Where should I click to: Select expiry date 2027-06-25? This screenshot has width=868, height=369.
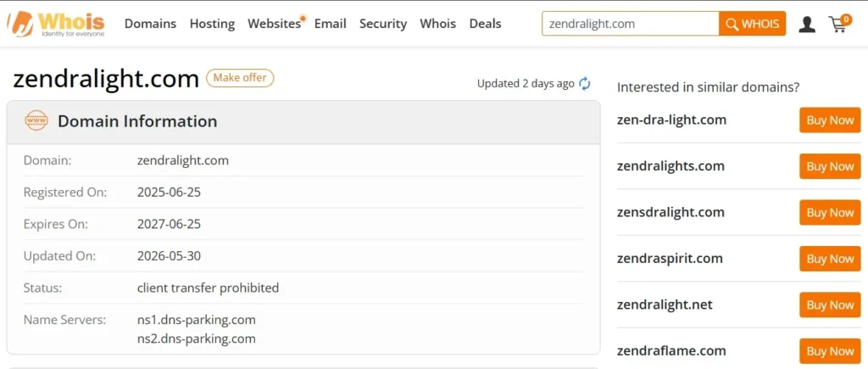click(169, 225)
